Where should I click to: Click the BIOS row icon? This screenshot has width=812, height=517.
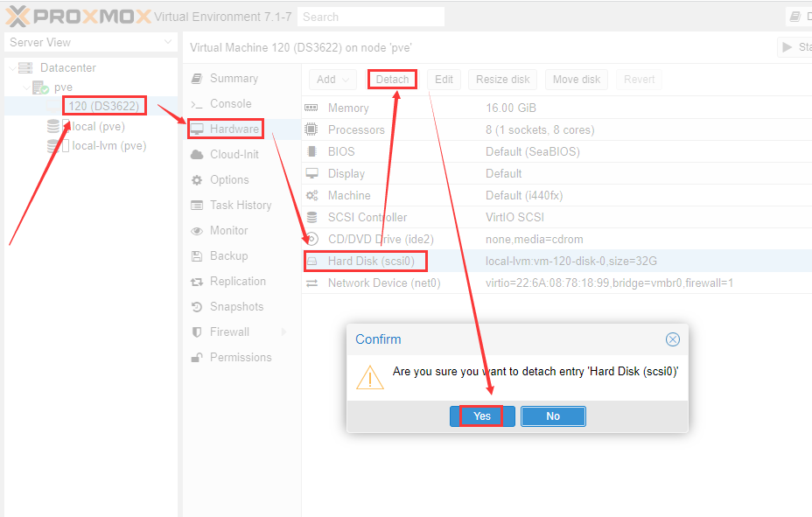(x=311, y=151)
